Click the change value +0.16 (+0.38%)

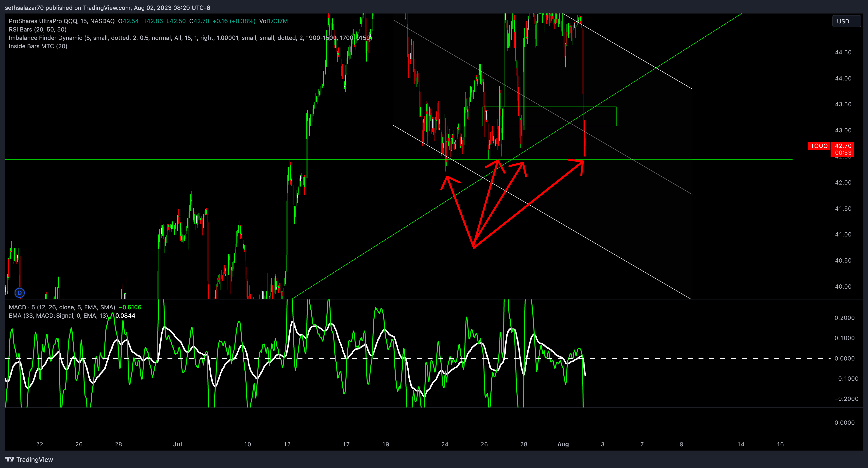click(234, 21)
